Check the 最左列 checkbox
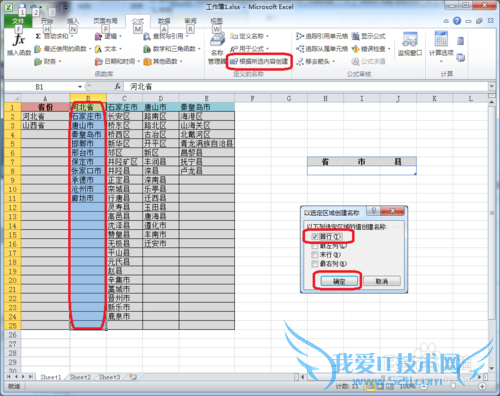The width and height of the screenshot is (500, 396). click(315, 246)
